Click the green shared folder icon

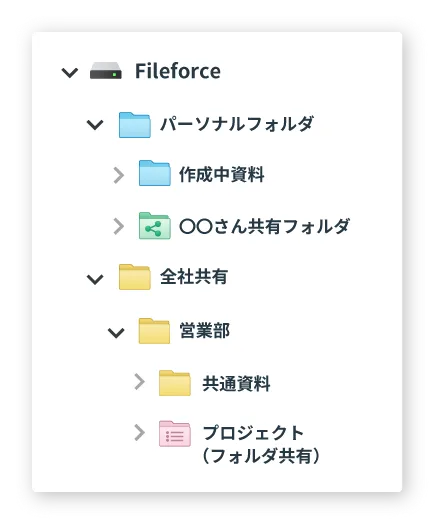155,226
